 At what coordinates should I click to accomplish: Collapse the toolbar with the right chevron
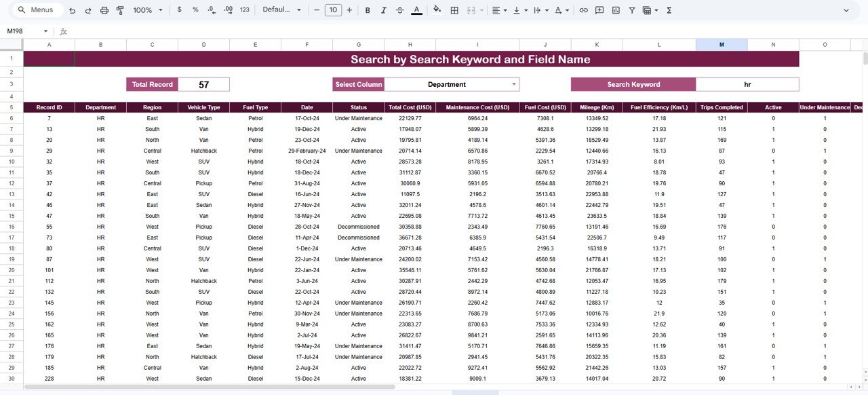845,10
